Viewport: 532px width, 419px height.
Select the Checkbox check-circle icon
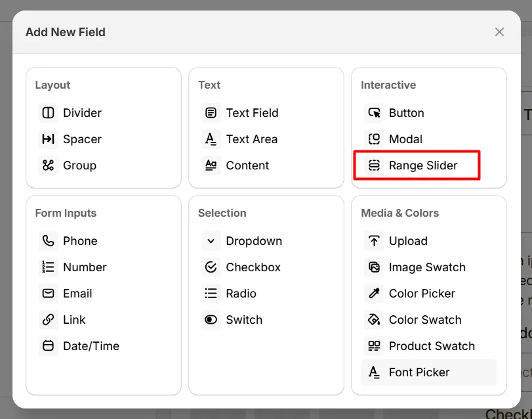tap(211, 267)
